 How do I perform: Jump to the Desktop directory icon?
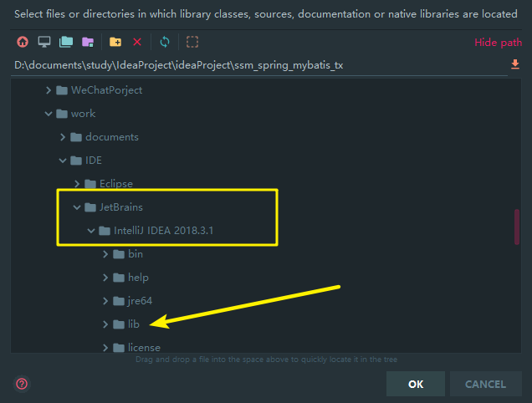click(x=44, y=42)
